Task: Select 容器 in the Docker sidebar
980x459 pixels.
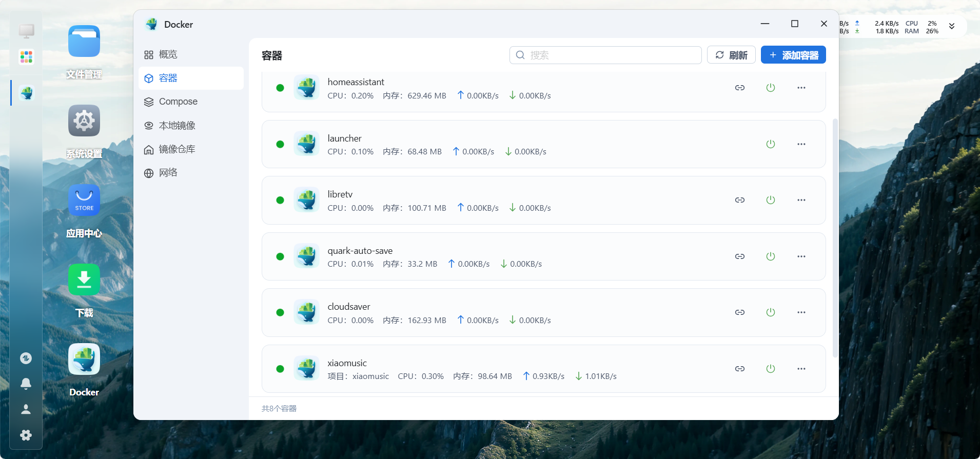Action: (x=191, y=78)
